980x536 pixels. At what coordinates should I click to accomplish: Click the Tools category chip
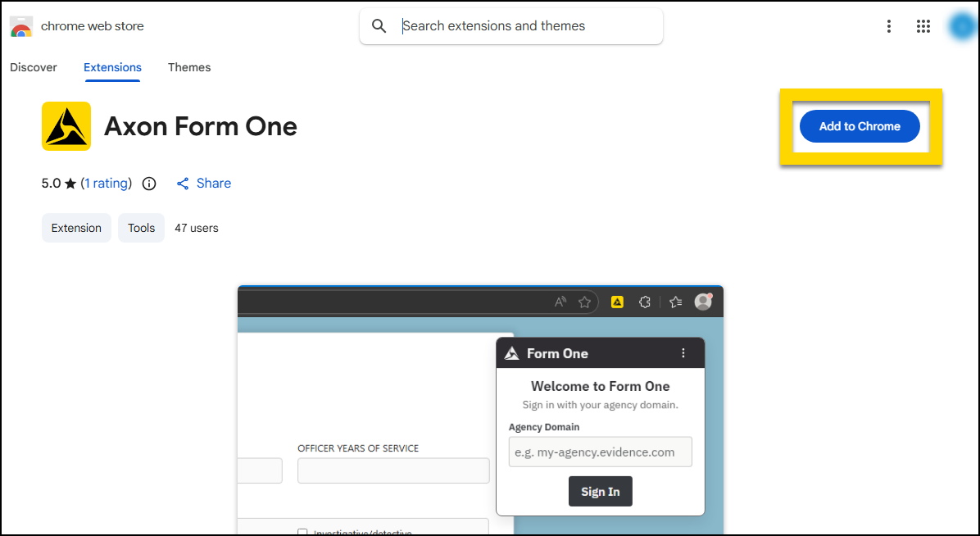tap(141, 228)
